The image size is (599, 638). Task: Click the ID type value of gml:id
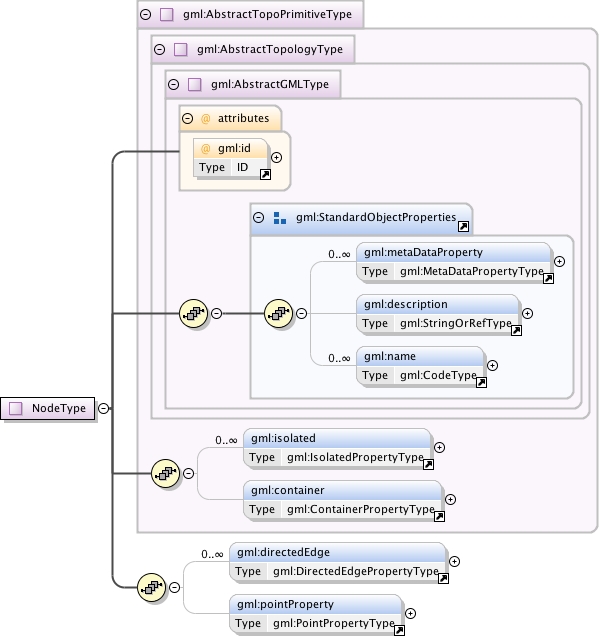243,167
